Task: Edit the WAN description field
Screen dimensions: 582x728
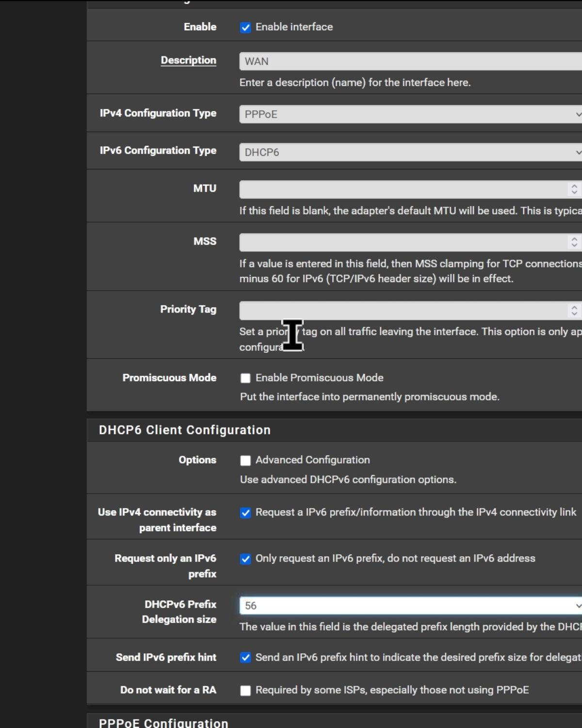Action: coord(410,61)
